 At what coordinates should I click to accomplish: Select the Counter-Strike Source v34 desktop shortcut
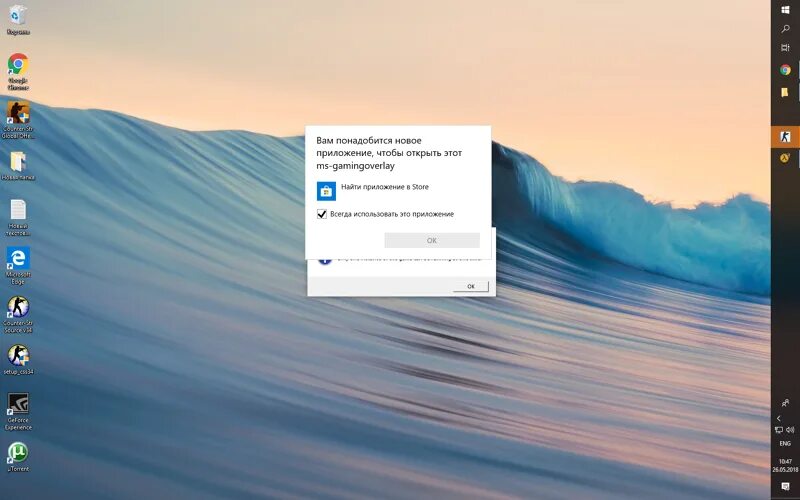(x=18, y=314)
